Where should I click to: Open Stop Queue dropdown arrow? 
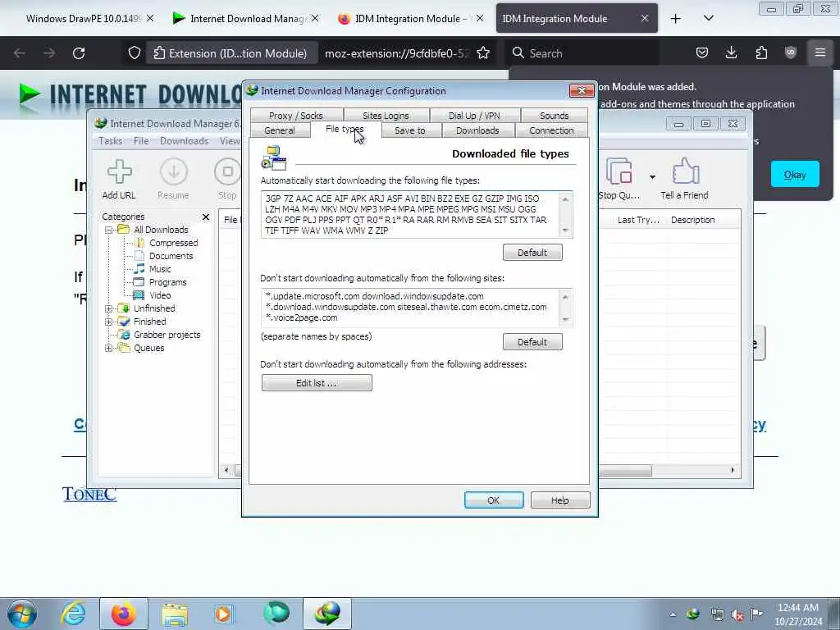point(652,177)
